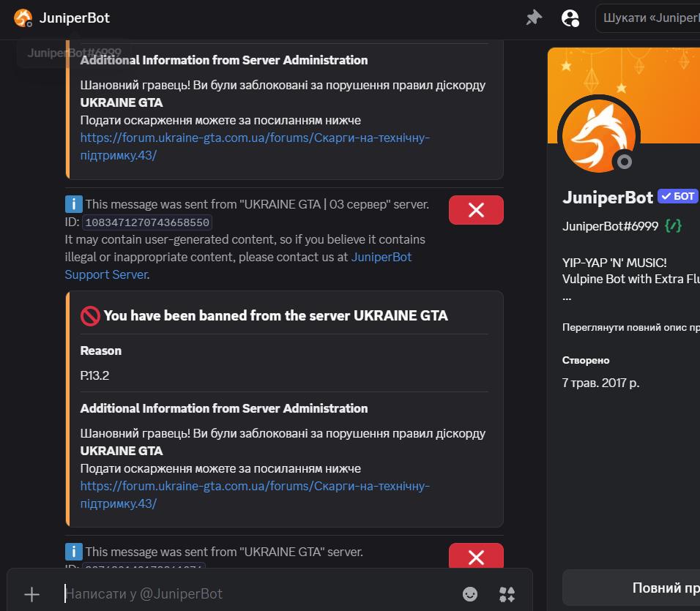
Task: Click info icon beside "UKRAINE GTA" server message
Action: 74,552
